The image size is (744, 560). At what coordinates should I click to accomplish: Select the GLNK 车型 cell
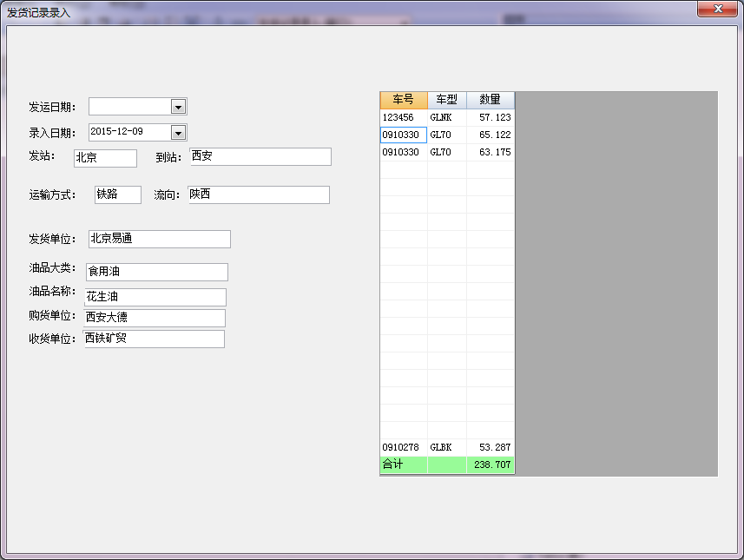coord(447,117)
